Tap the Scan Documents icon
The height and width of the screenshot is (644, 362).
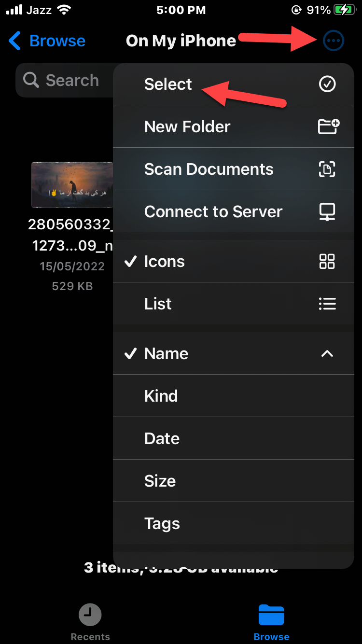pos(327,169)
